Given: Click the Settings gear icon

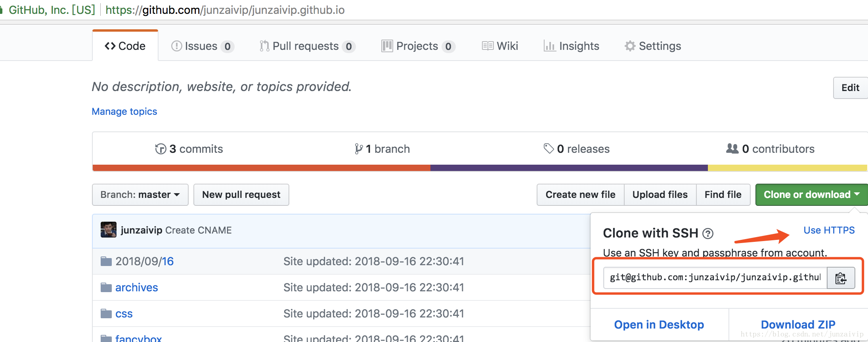Looking at the screenshot, I should pyautogui.click(x=630, y=46).
